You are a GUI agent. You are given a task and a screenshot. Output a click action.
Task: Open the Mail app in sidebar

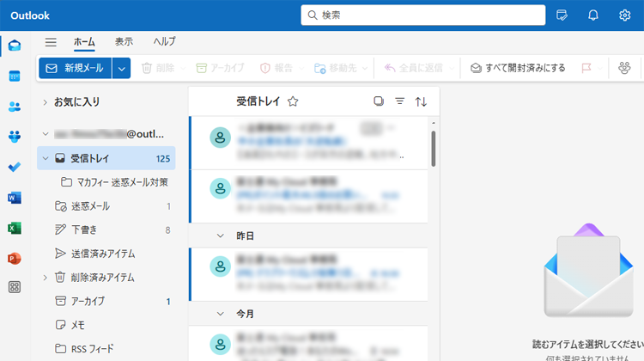15,46
